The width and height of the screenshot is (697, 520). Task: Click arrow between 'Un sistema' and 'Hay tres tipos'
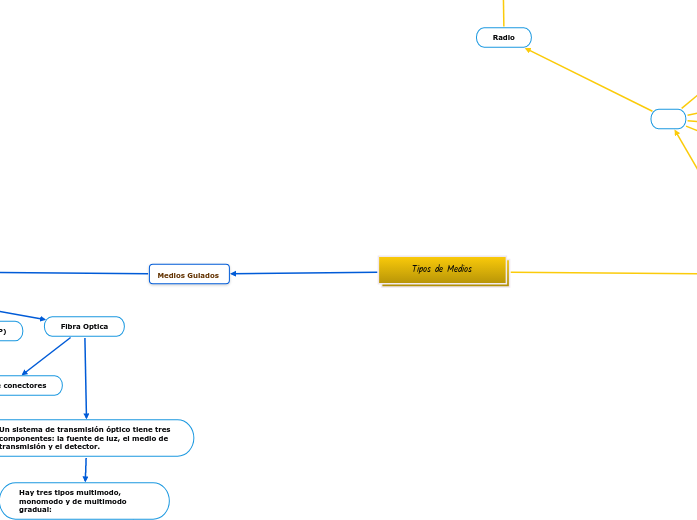(x=86, y=469)
